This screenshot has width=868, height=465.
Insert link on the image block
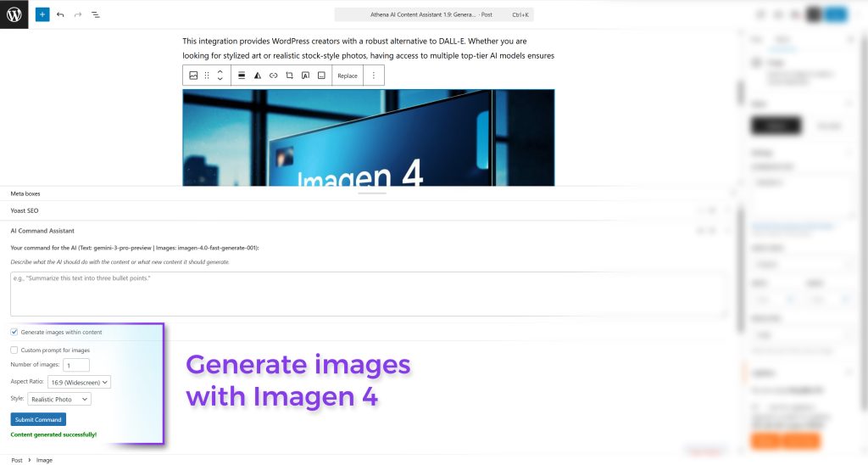pos(273,76)
